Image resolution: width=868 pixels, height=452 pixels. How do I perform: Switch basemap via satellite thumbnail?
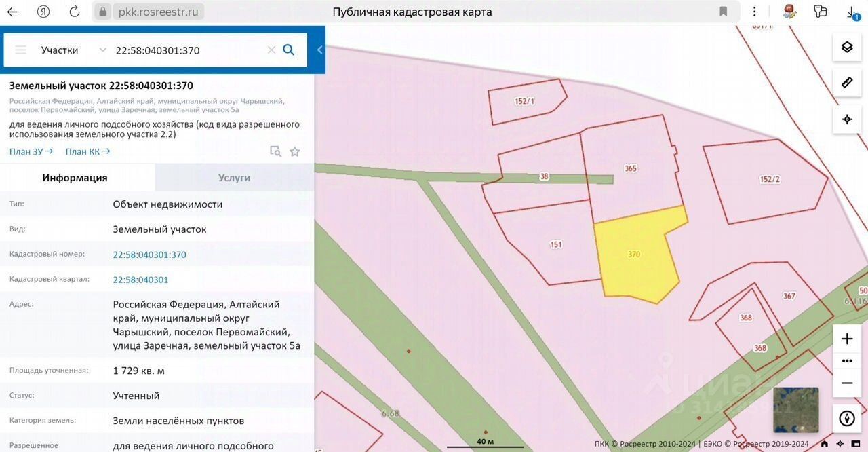click(x=796, y=410)
